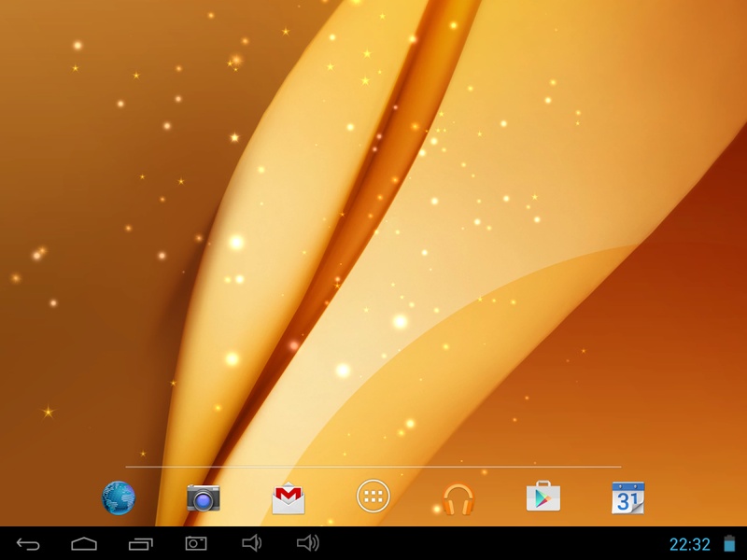
Task: Open the globe Browser app
Action: 119,498
